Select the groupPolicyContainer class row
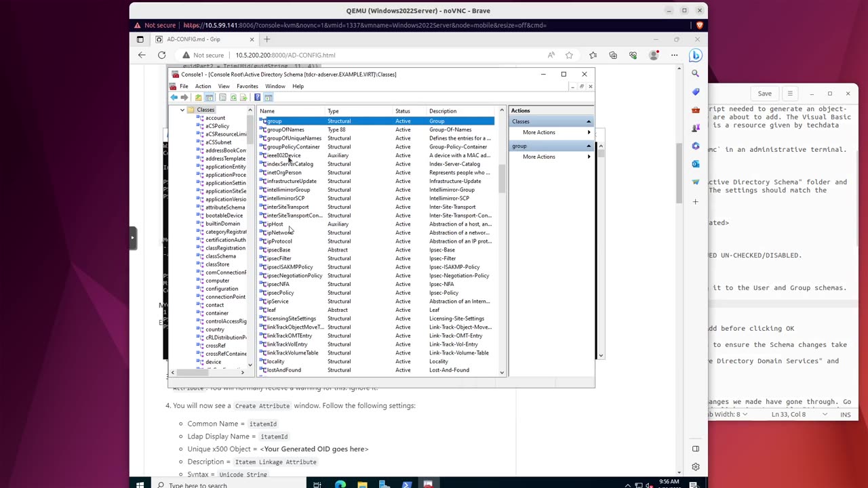The height and width of the screenshot is (488, 868). 376,146
